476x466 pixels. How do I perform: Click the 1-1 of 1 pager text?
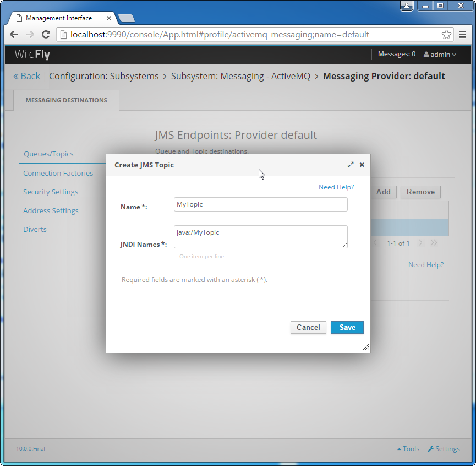[x=398, y=243]
